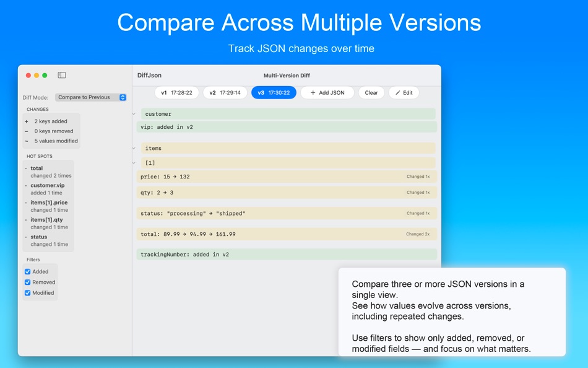588x368 pixels.
Task: Select the [1] row
Action: point(288,163)
